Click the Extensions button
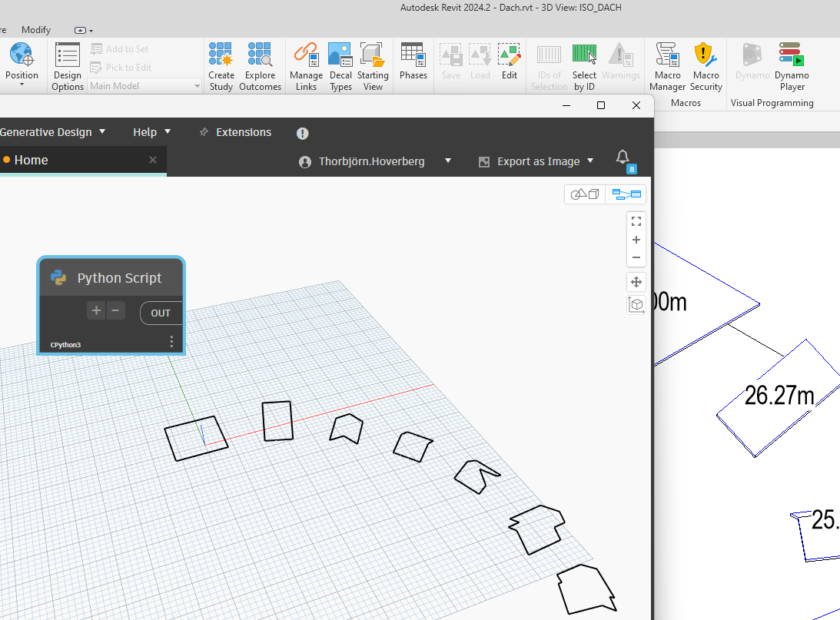840x620 pixels. pos(235,132)
